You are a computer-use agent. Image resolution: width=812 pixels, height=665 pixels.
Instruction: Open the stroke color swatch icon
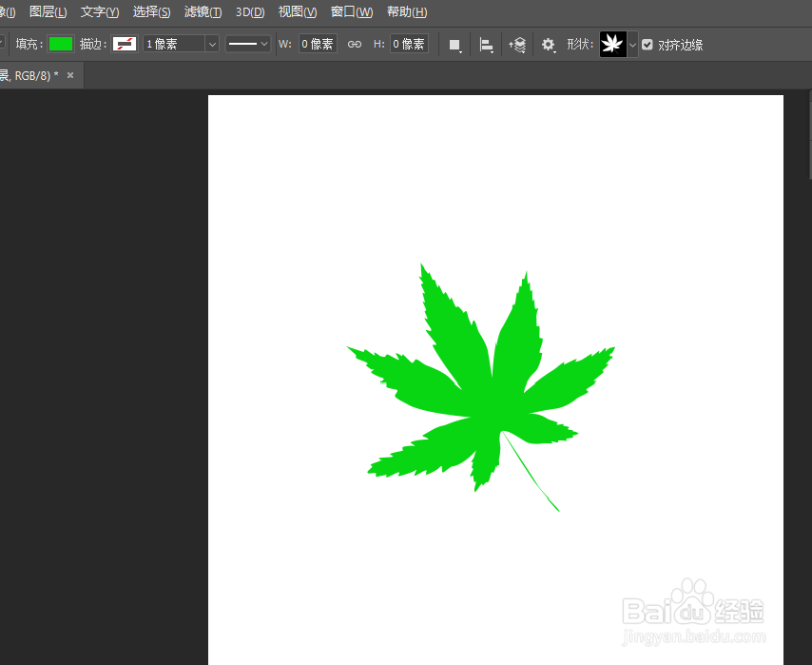[x=125, y=44]
